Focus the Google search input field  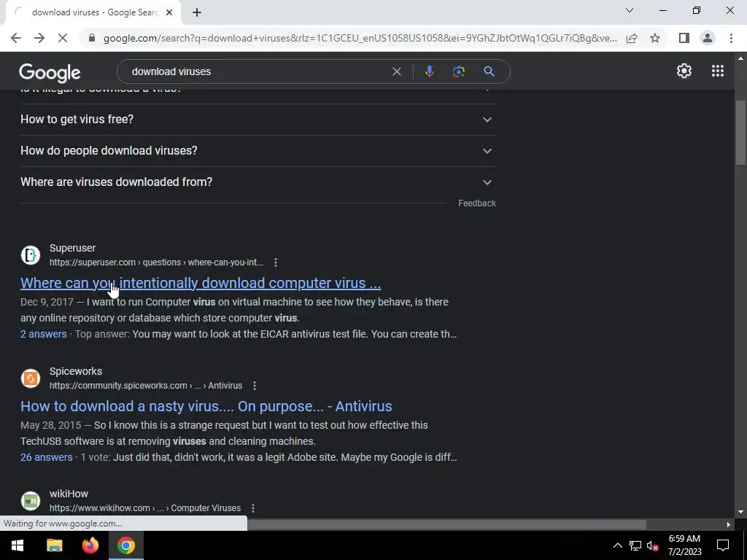click(x=258, y=71)
